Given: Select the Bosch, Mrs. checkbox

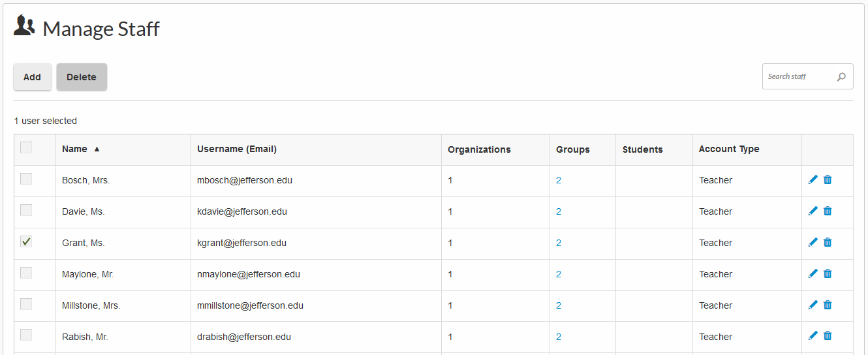Looking at the screenshot, I should [26, 179].
